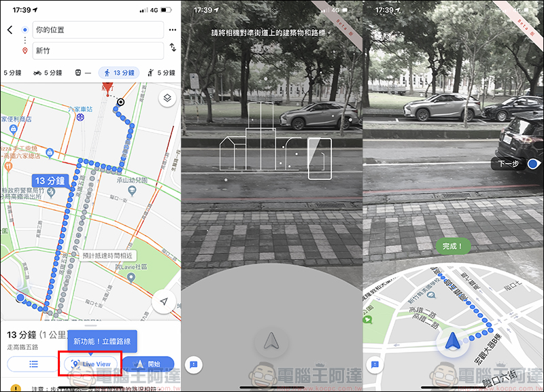Tap the 下一步 next step label

pos(507,164)
